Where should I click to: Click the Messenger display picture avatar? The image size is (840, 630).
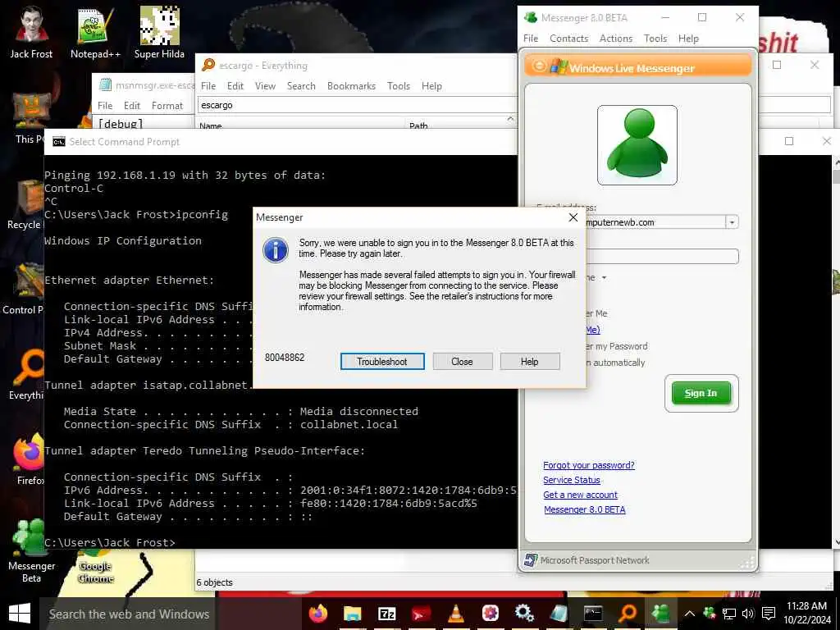637,145
